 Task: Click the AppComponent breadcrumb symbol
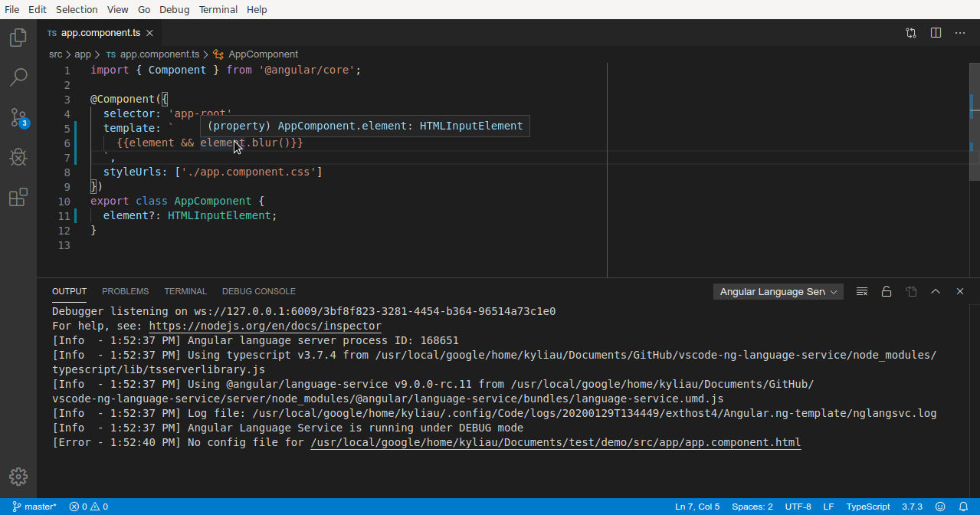(x=263, y=54)
